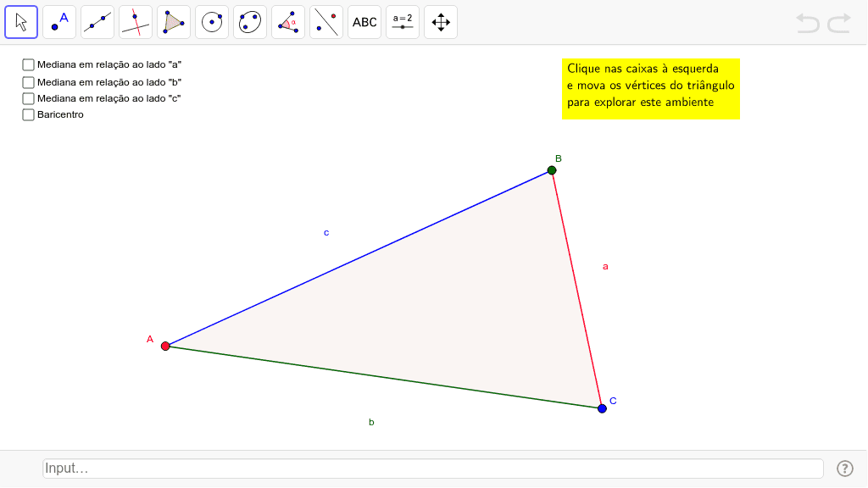Select the Polygon tool
This screenshot has width=868, height=488.
pyautogui.click(x=174, y=22)
